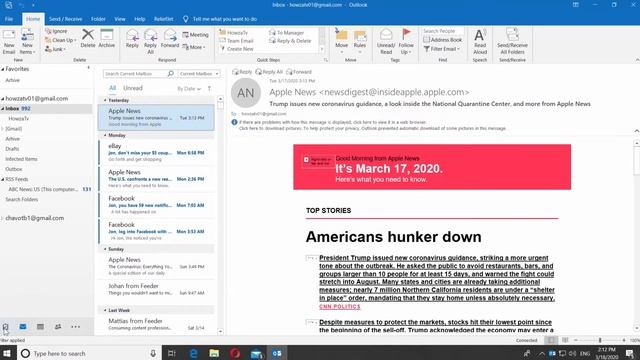Screen dimensions: 640x360
Task: Open the Johan from Feeder email
Action: (156, 289)
